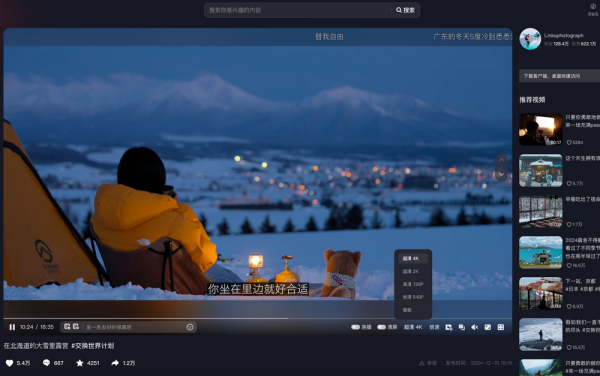Open comments via 667 speech-bubble icon
The image size is (600, 376).
(x=46, y=363)
